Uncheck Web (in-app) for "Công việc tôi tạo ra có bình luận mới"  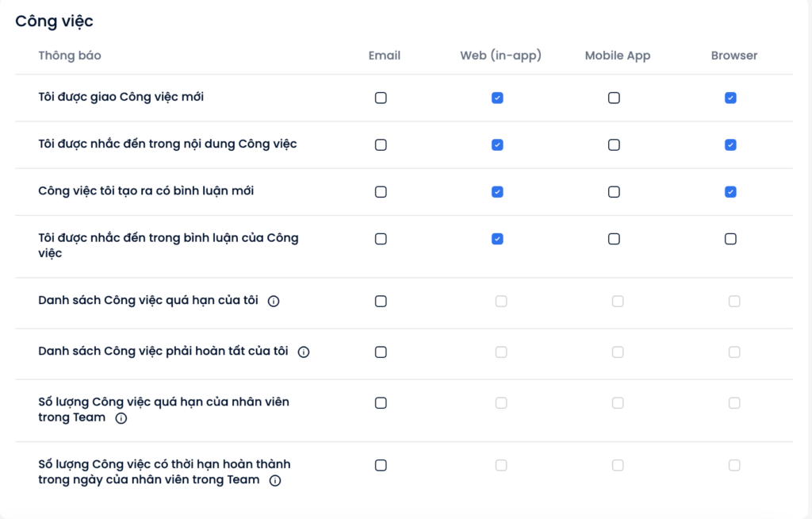[497, 192]
